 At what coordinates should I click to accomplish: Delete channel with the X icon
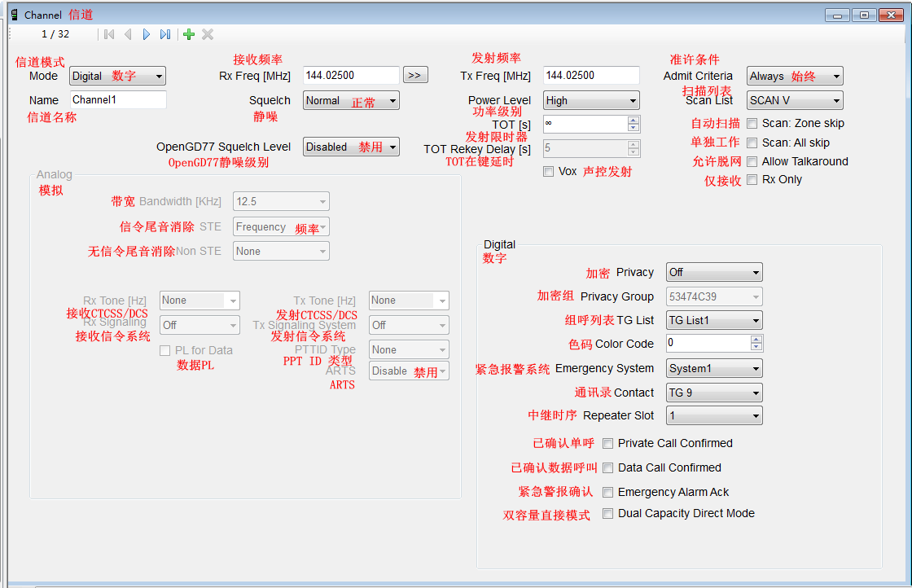click(x=208, y=34)
